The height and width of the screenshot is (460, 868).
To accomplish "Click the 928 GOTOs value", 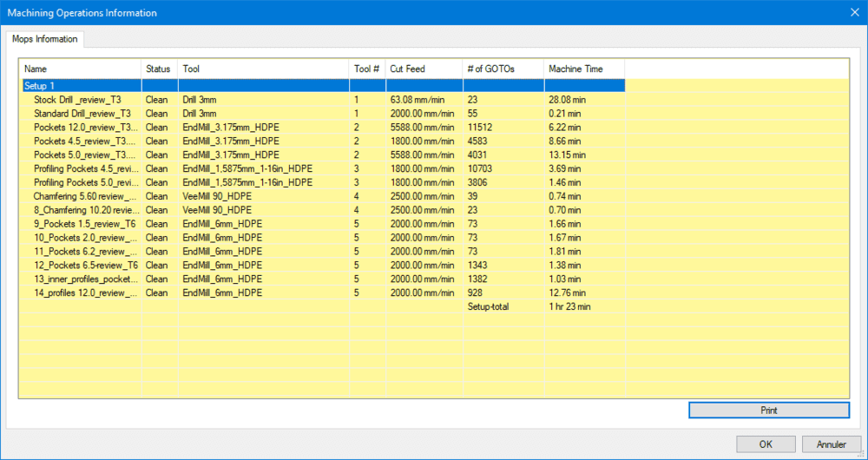I will (x=475, y=293).
